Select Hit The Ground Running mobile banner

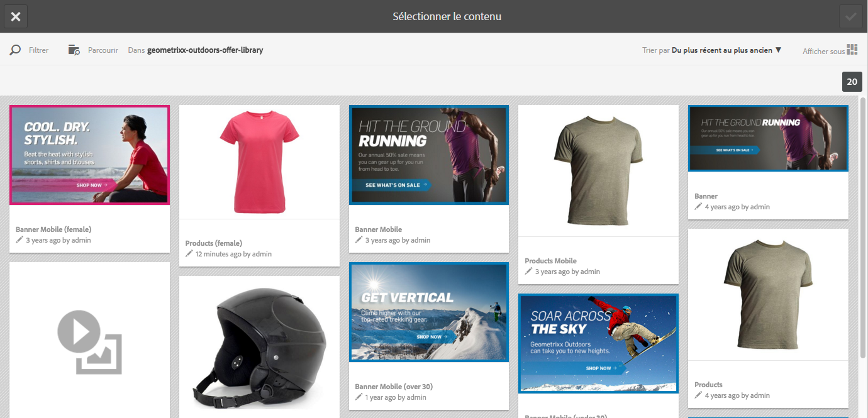point(429,155)
